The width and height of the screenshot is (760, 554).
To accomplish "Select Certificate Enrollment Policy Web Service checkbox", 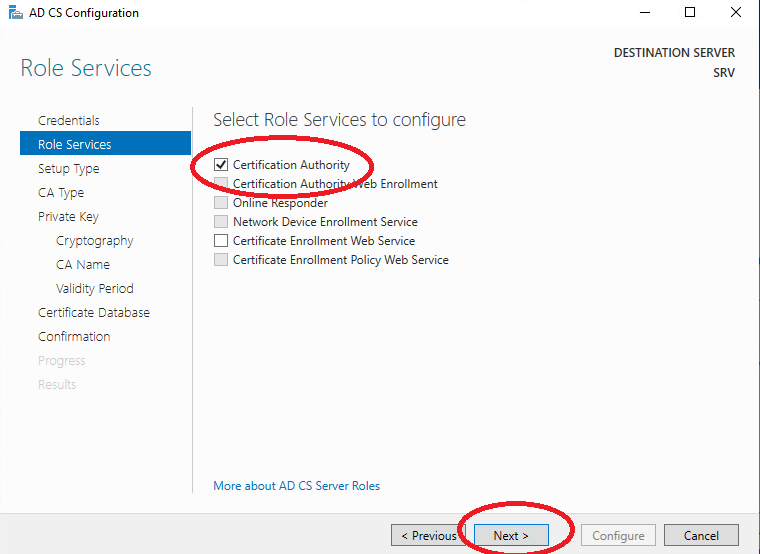I will (x=221, y=260).
